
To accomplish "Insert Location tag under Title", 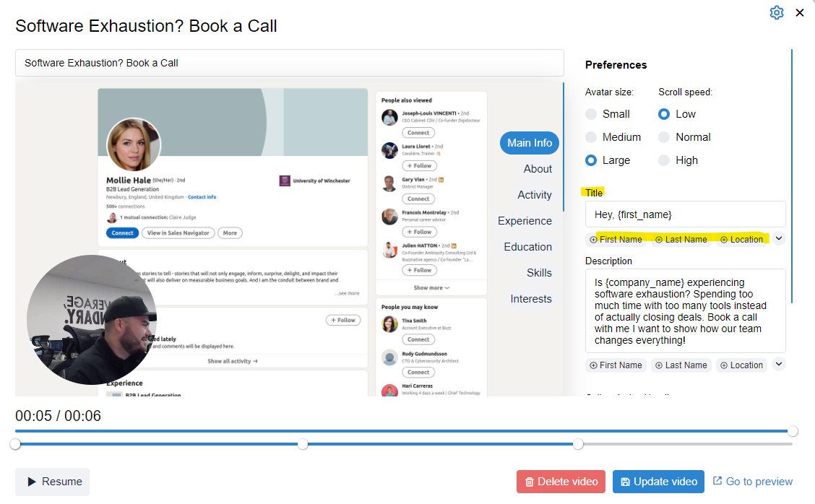I will click(741, 240).
